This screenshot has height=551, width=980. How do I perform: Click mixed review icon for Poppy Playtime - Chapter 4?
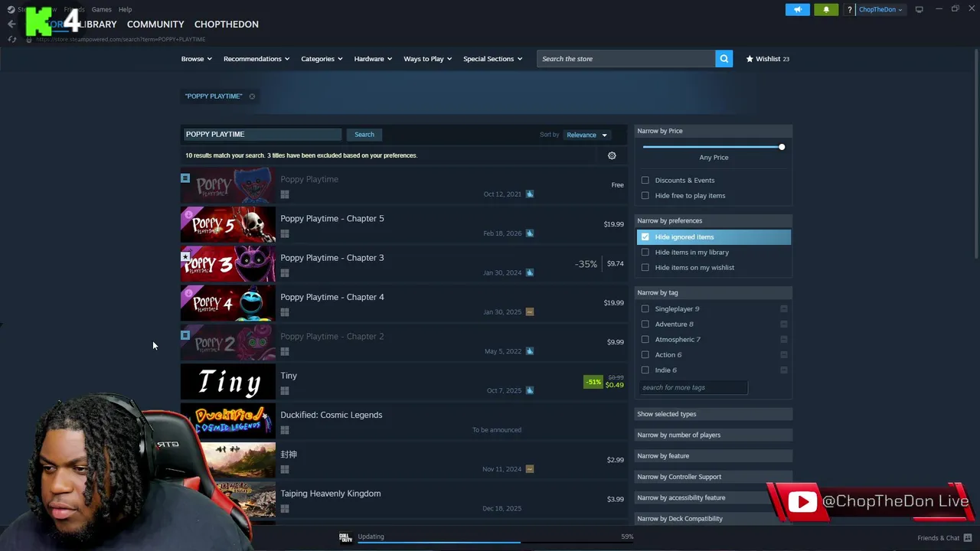tap(530, 311)
